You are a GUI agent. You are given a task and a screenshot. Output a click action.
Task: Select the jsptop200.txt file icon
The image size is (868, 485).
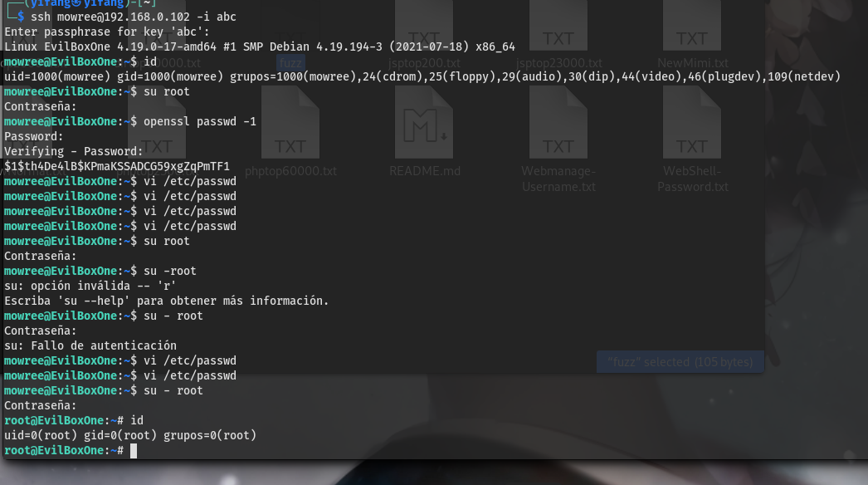[424, 25]
